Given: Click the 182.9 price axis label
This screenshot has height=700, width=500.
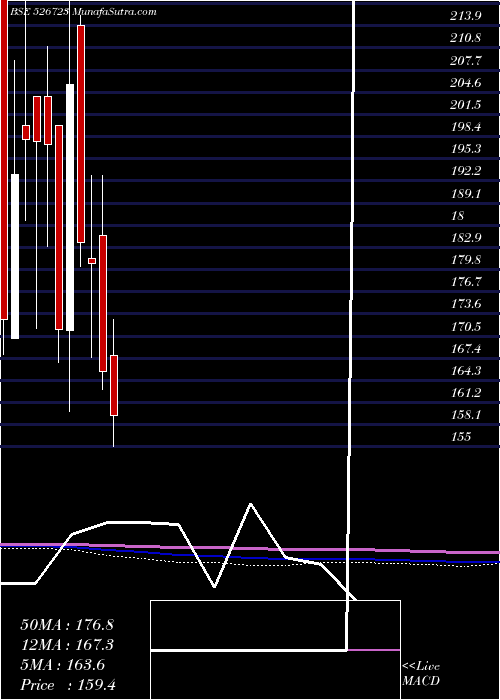Looking at the screenshot, I should point(466,238).
